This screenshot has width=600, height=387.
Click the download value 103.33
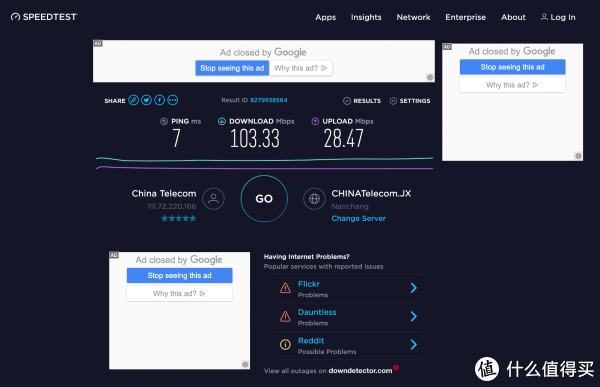(255, 138)
